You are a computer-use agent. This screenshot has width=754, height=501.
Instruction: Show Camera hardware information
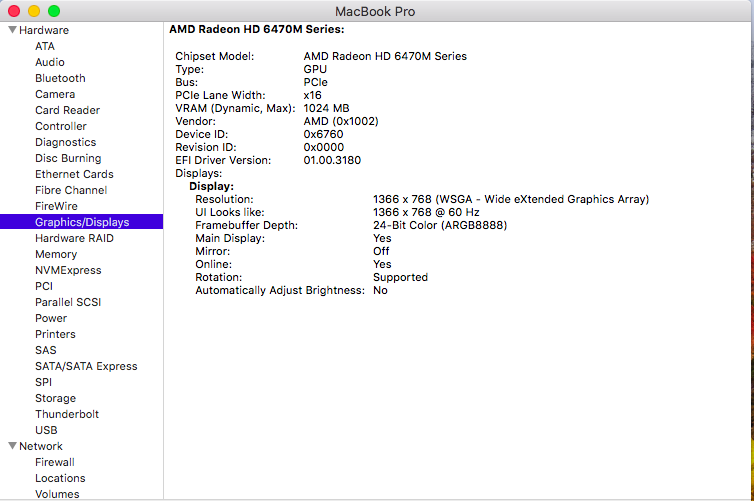(55, 94)
